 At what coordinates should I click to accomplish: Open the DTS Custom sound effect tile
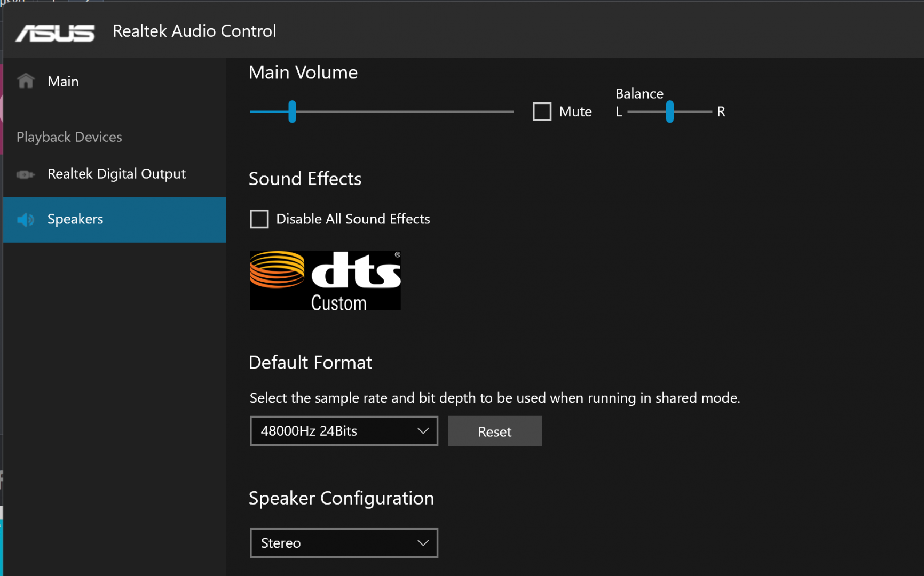click(325, 281)
